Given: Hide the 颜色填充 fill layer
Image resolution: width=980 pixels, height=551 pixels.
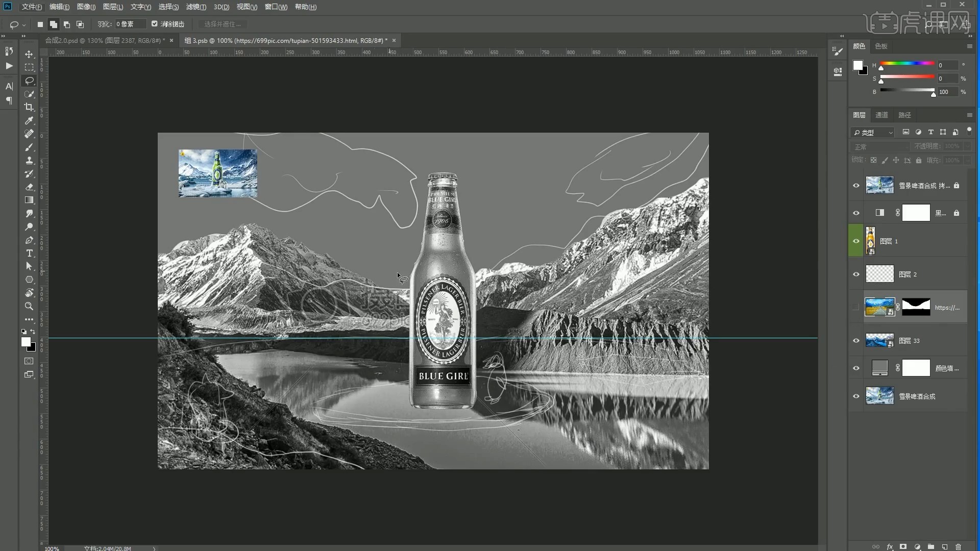Looking at the screenshot, I should tap(856, 368).
